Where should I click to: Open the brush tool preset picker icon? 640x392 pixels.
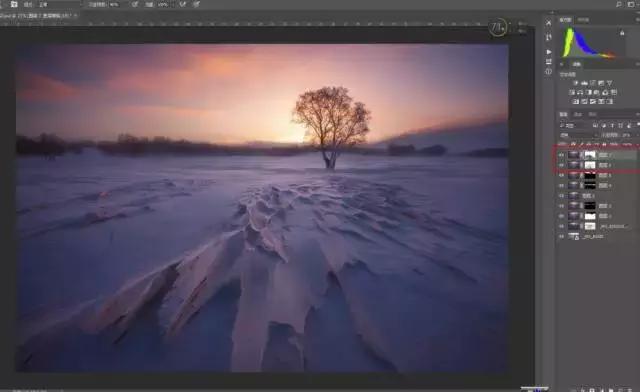13,4
